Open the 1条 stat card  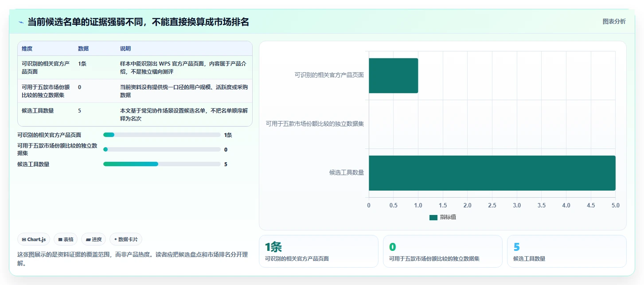click(x=318, y=251)
